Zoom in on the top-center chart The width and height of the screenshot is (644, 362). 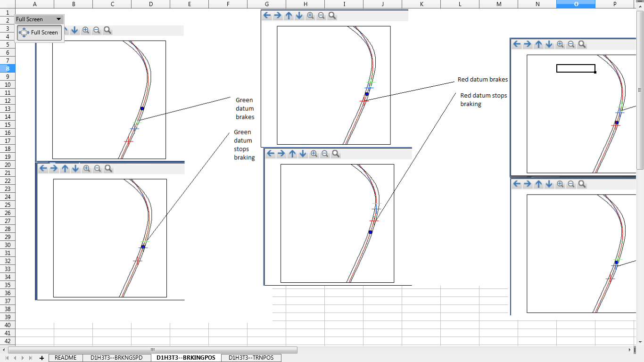310,16
